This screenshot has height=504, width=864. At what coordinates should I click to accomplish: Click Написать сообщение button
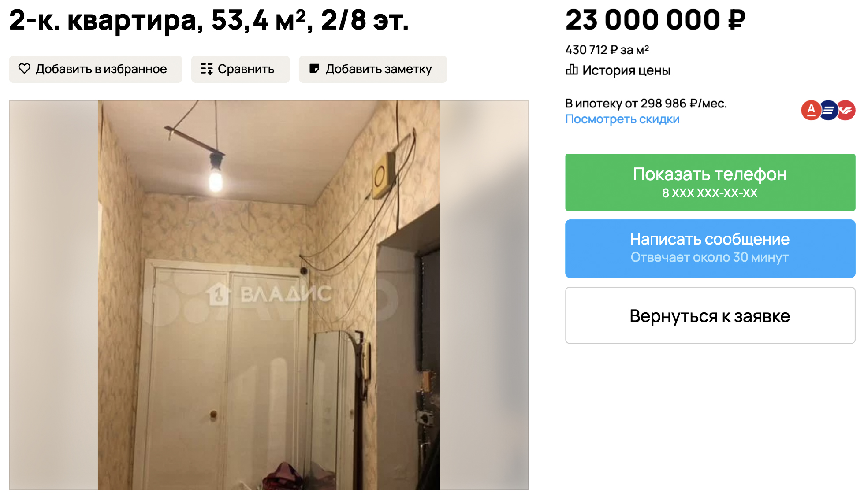coord(710,248)
